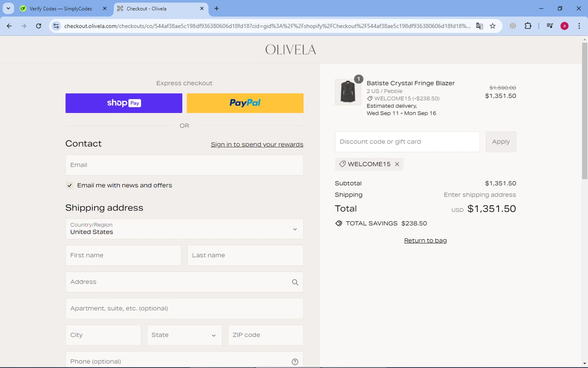This screenshot has height=368, width=588.
Task: Switch to Verify Codes — SimplyCodes tab
Action: pos(61,9)
